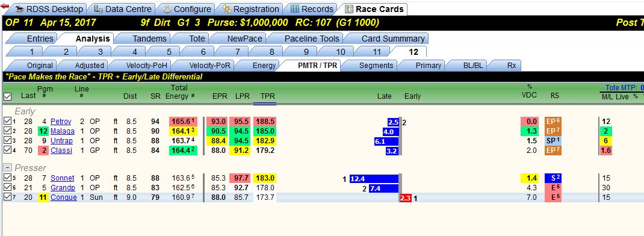
Task: Uncheck the Sonnet row checkbox
Action: (7, 178)
